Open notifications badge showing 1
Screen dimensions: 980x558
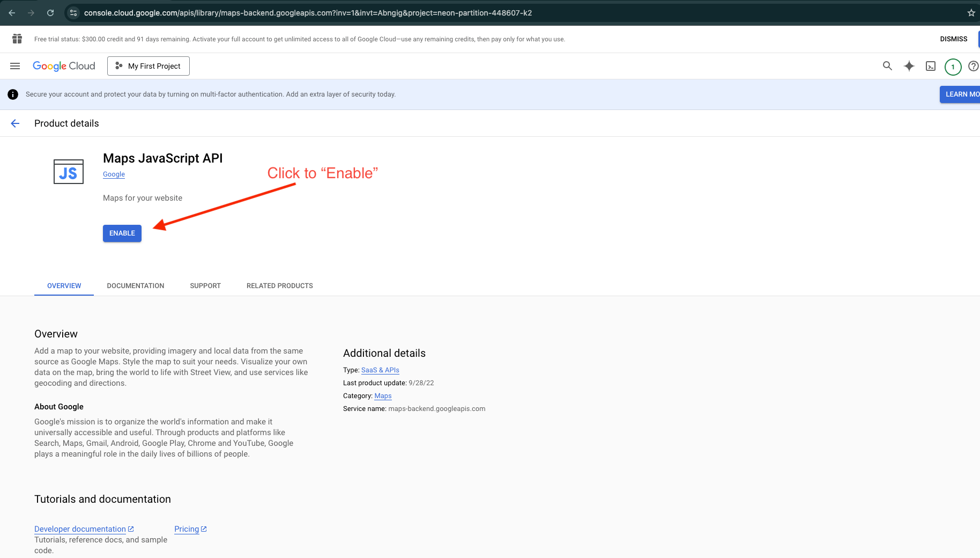(x=953, y=67)
